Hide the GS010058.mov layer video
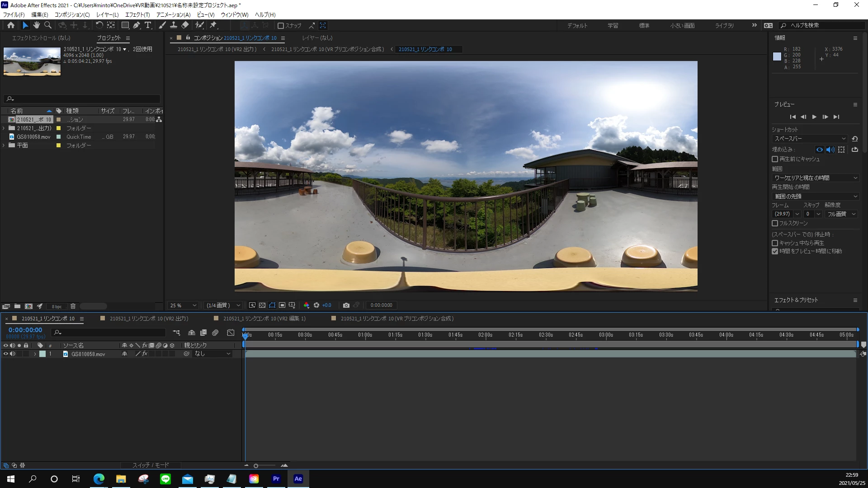 (x=6, y=354)
